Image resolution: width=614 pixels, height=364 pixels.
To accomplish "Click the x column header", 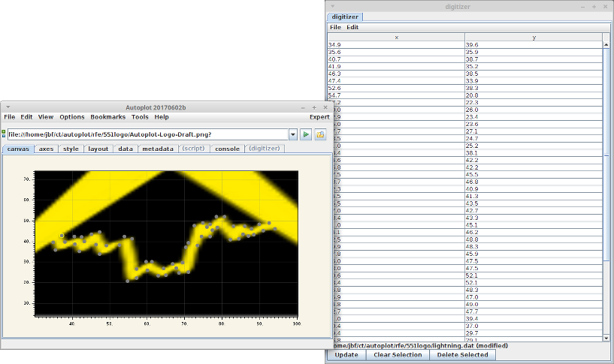I will pyautogui.click(x=396, y=38).
